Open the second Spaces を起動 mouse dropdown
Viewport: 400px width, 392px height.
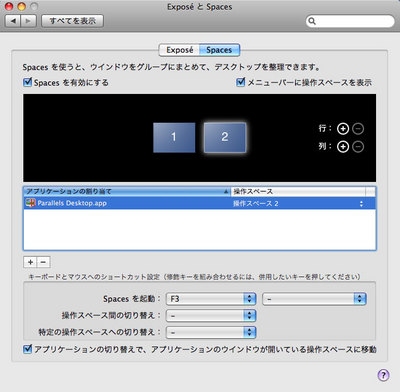(314, 299)
